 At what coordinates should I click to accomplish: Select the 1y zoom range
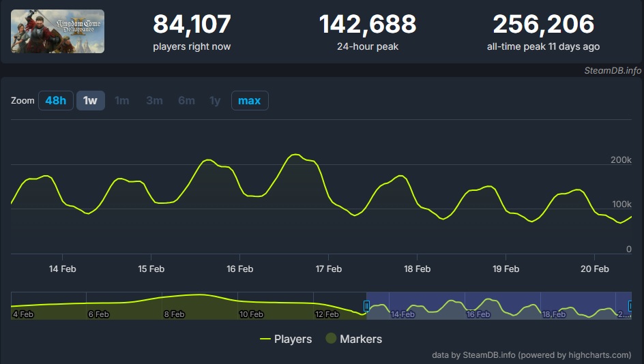215,100
